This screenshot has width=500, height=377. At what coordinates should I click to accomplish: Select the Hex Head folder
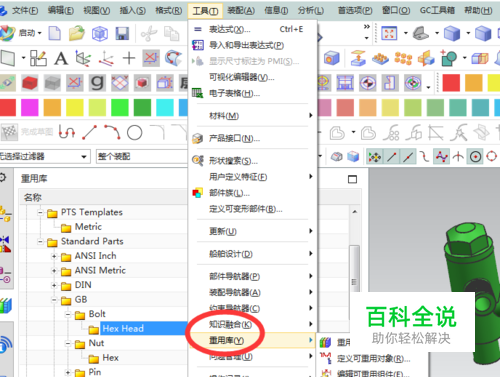[123, 329]
